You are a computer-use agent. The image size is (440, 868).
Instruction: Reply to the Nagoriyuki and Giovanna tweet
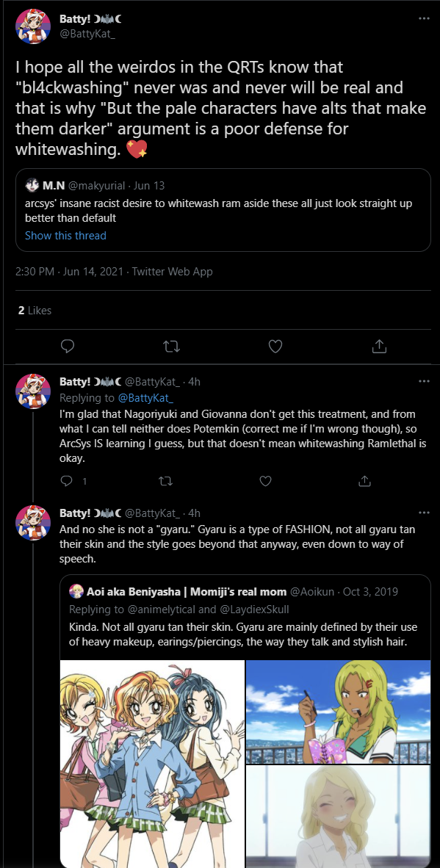coord(66,481)
